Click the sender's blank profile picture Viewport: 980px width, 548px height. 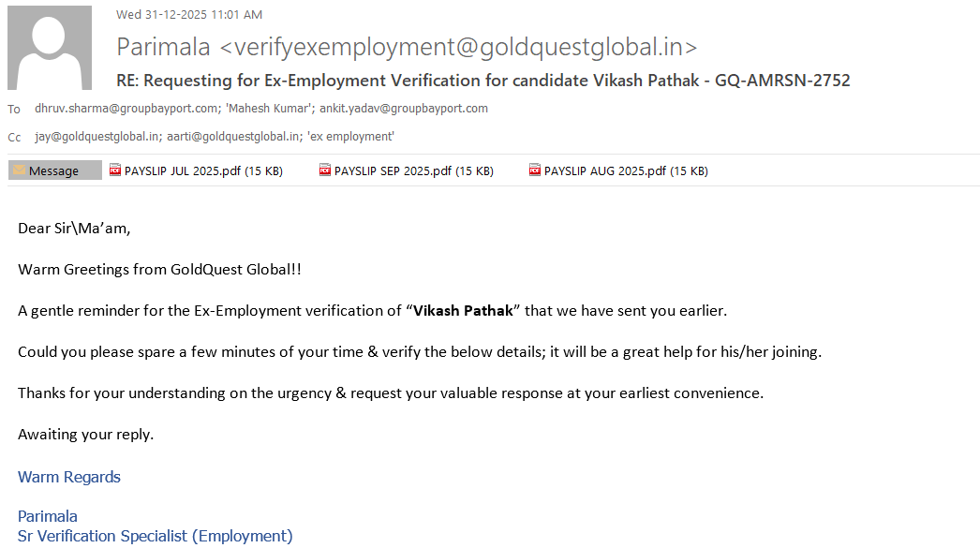pos(50,48)
